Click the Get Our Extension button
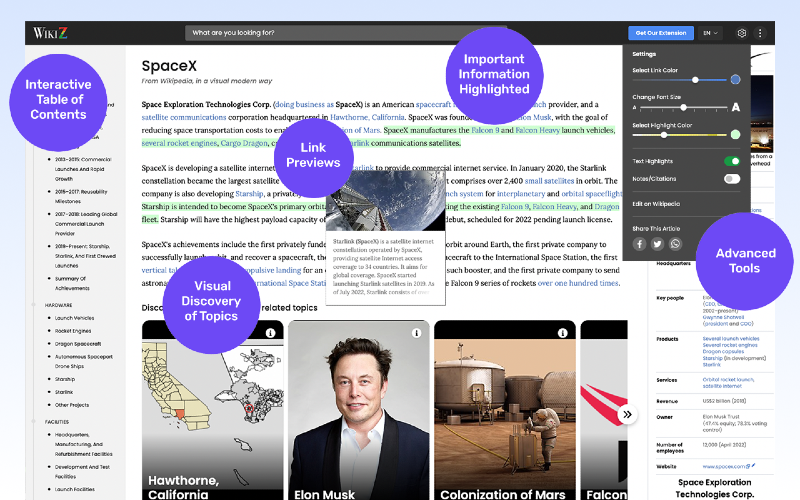The height and width of the screenshot is (500, 800). coord(661,33)
